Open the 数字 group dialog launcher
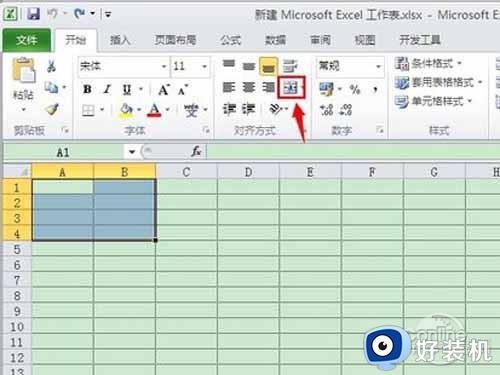 [380, 130]
